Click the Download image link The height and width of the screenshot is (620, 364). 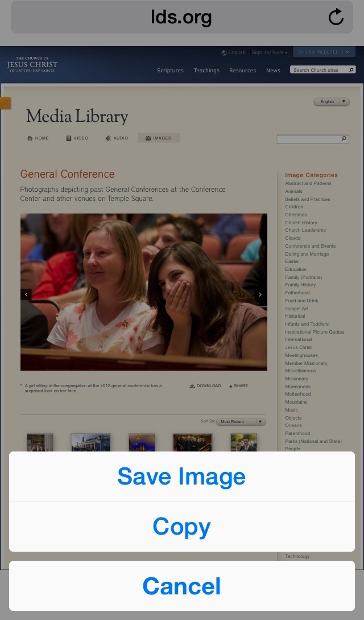205,385
